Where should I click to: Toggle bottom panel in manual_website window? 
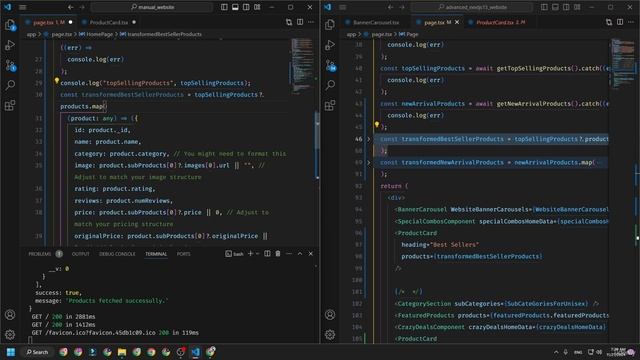(235, 7)
